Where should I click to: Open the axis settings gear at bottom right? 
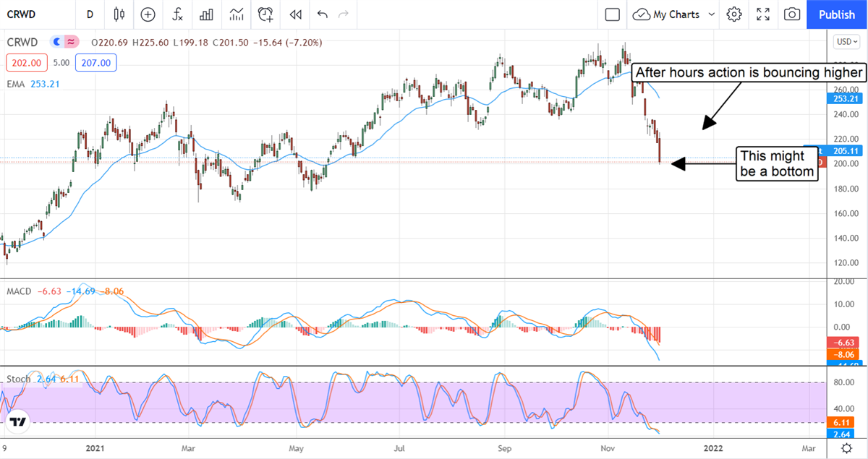pyautogui.click(x=846, y=448)
